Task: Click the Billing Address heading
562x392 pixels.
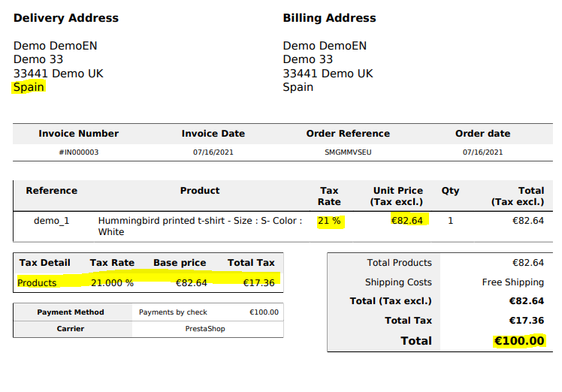Action: [x=329, y=18]
